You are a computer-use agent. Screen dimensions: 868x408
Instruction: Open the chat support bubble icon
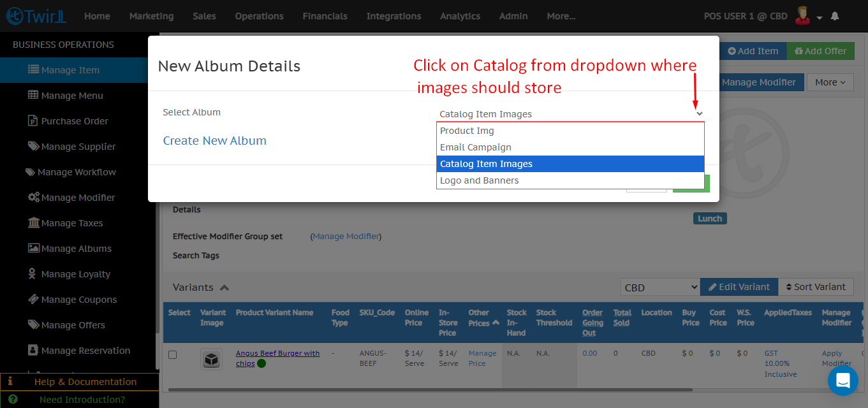point(842,380)
